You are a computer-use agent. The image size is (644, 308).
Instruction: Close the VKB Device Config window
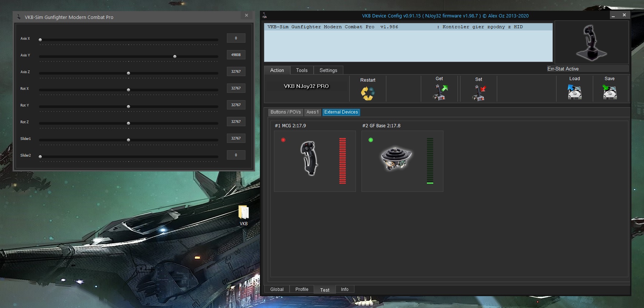624,15
